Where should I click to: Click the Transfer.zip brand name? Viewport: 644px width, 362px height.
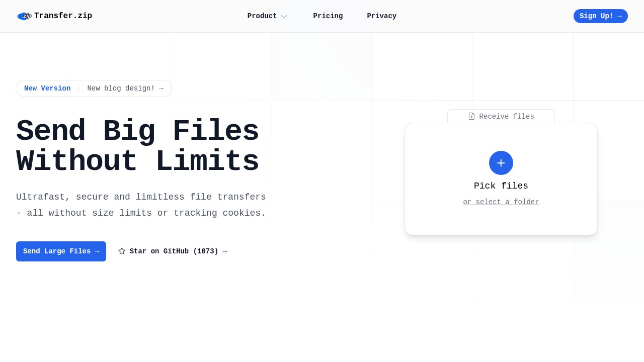pos(63,16)
